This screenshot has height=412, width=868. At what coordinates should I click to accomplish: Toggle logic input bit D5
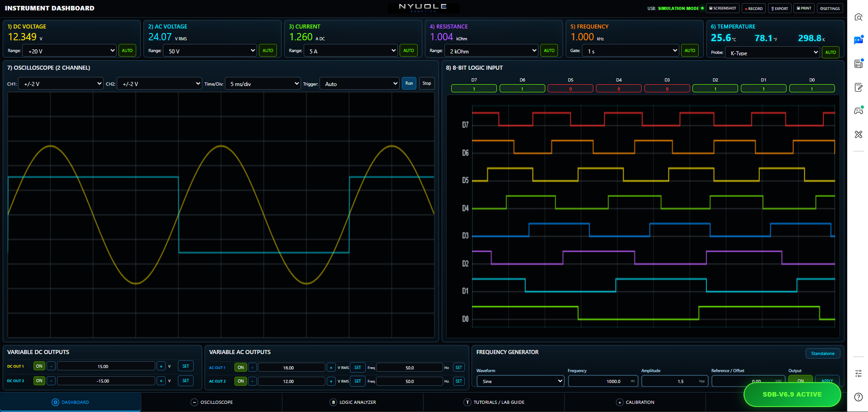tap(570, 88)
